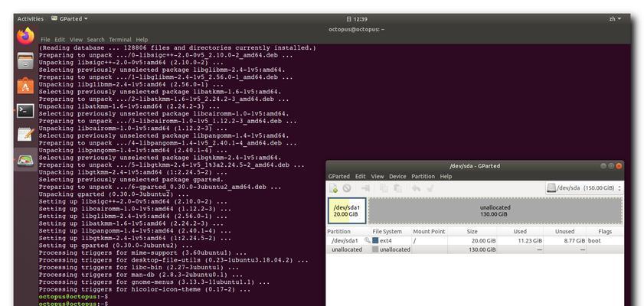
Task: Click the Size column header
Action: point(472,231)
